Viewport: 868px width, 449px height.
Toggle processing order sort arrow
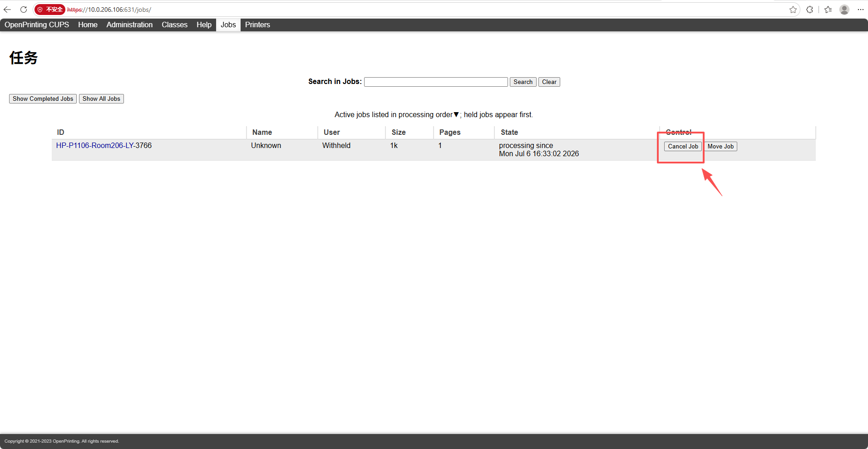click(456, 114)
